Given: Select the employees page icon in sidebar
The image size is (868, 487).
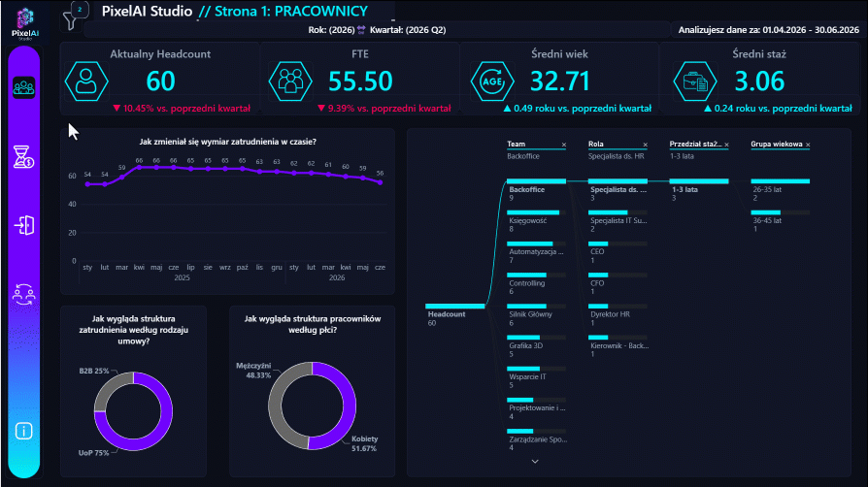Looking at the screenshot, I should tap(24, 87).
